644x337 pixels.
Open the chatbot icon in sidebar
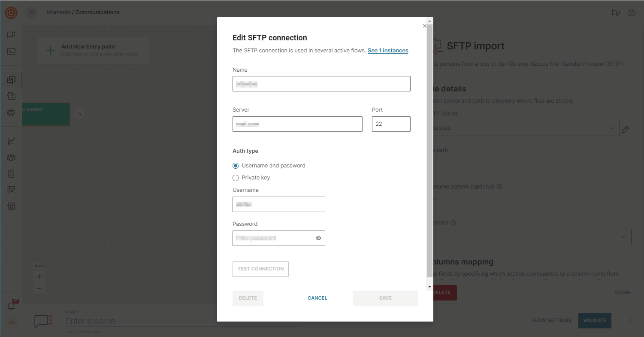(x=12, y=112)
